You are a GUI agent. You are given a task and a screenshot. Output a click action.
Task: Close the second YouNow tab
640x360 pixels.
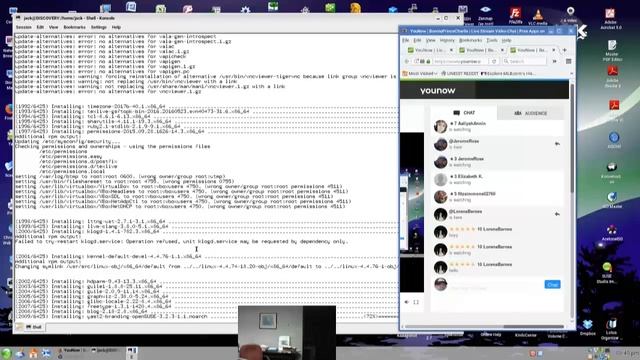(x=502, y=50)
